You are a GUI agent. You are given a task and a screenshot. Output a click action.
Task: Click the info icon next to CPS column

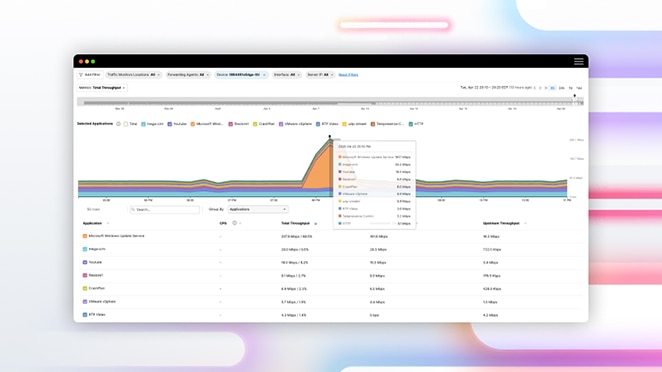click(234, 223)
